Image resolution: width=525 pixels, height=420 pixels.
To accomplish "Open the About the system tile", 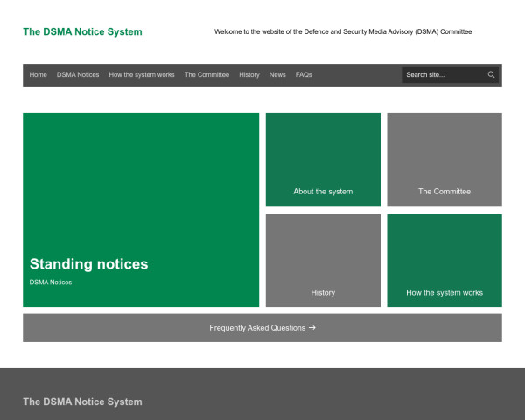I will (323, 192).
